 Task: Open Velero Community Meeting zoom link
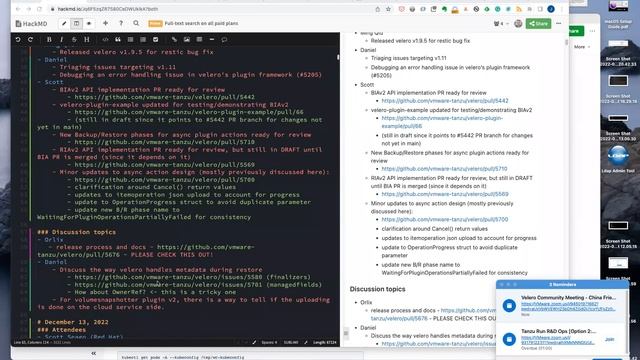pos(567,307)
